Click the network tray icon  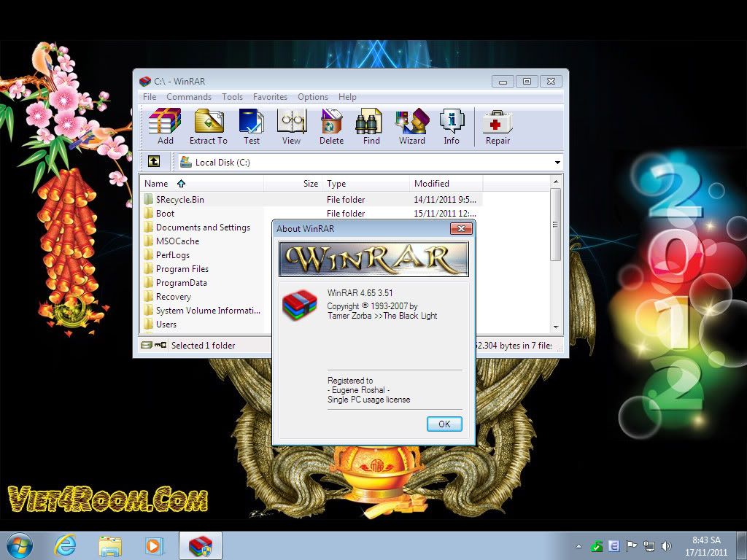649,546
